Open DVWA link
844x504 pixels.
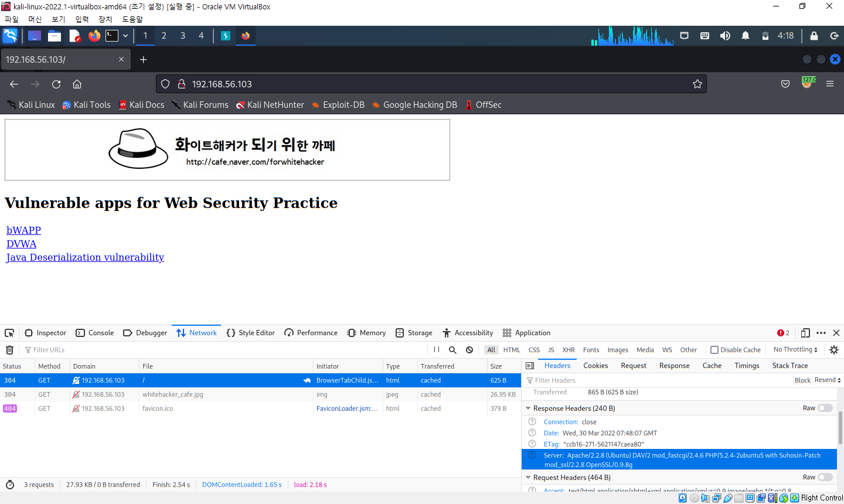click(x=21, y=244)
